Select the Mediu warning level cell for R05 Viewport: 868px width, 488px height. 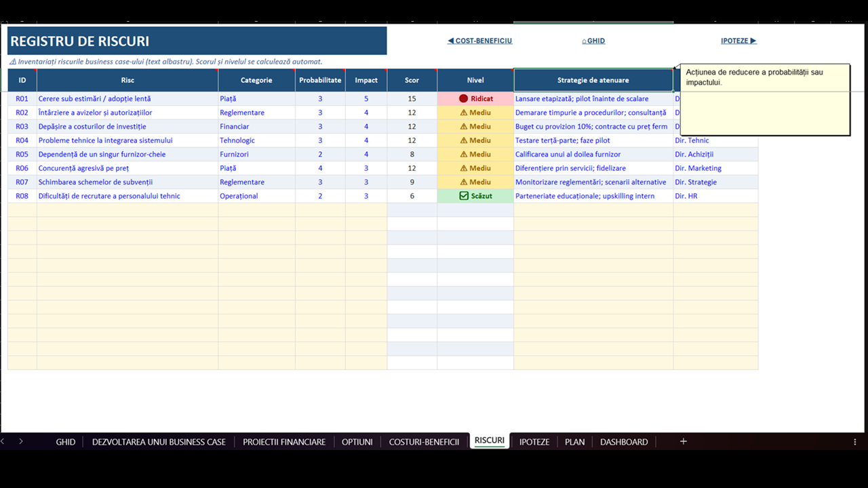475,155
